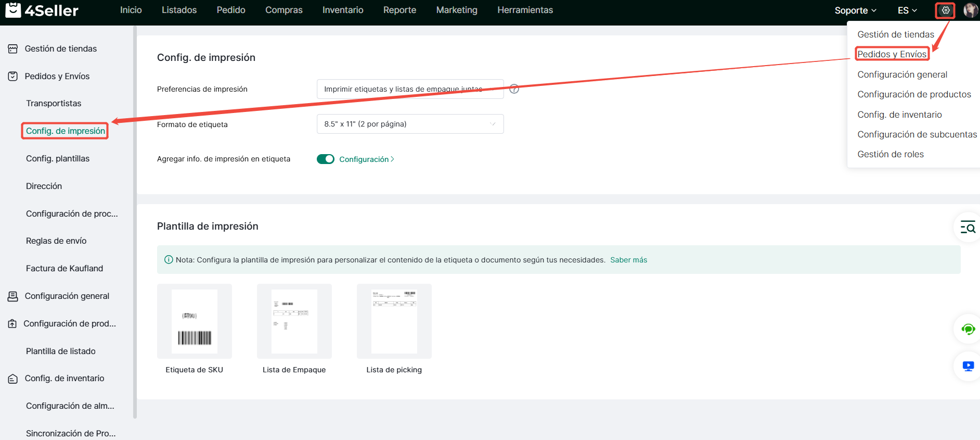Click the Configuración de prod... sidebar icon
The image size is (980, 440).
[x=12, y=324]
